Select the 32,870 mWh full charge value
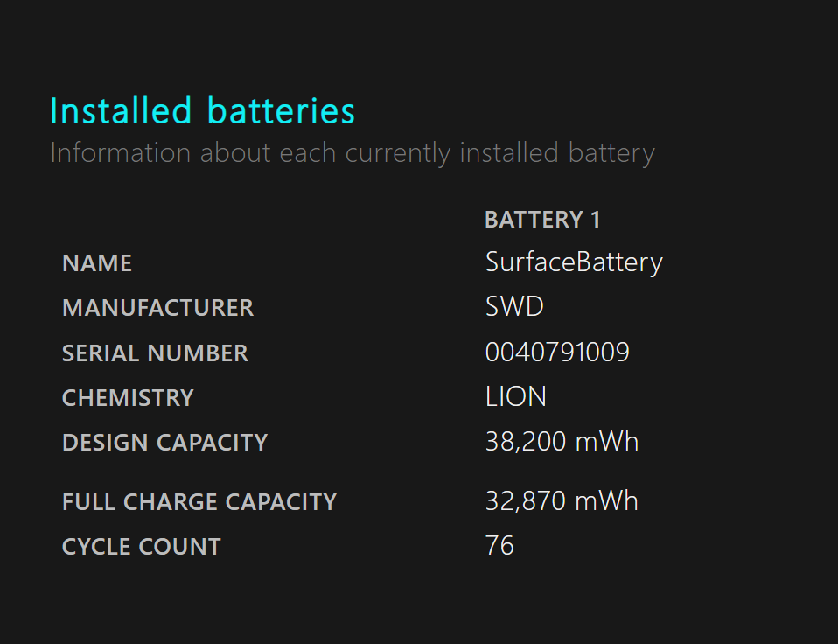This screenshot has height=644, width=838. click(x=562, y=501)
